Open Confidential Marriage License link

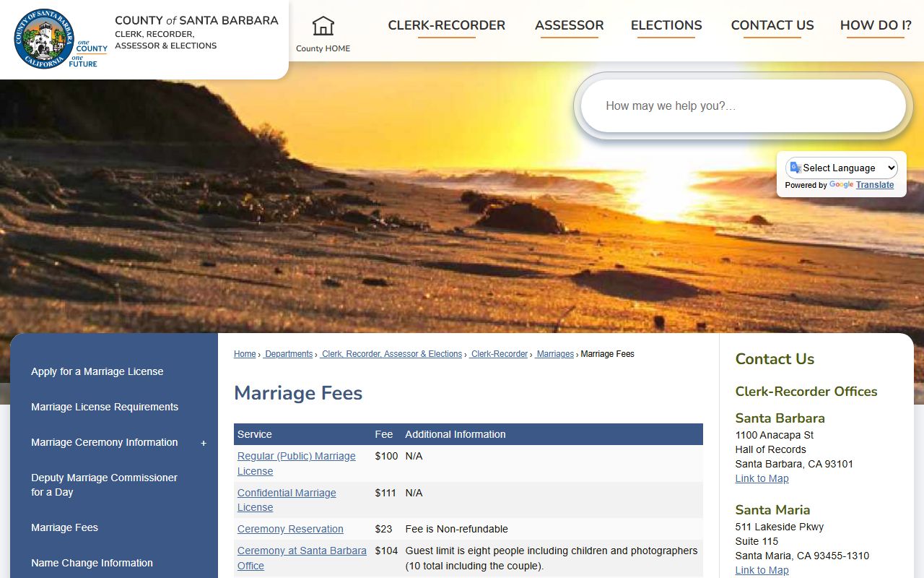pyautogui.click(x=287, y=500)
